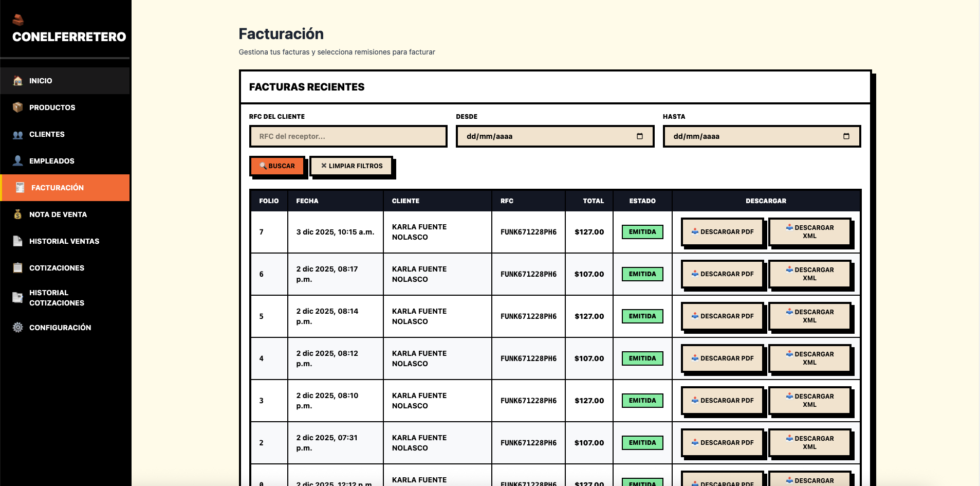Click the box icon next to Productos

(x=18, y=107)
